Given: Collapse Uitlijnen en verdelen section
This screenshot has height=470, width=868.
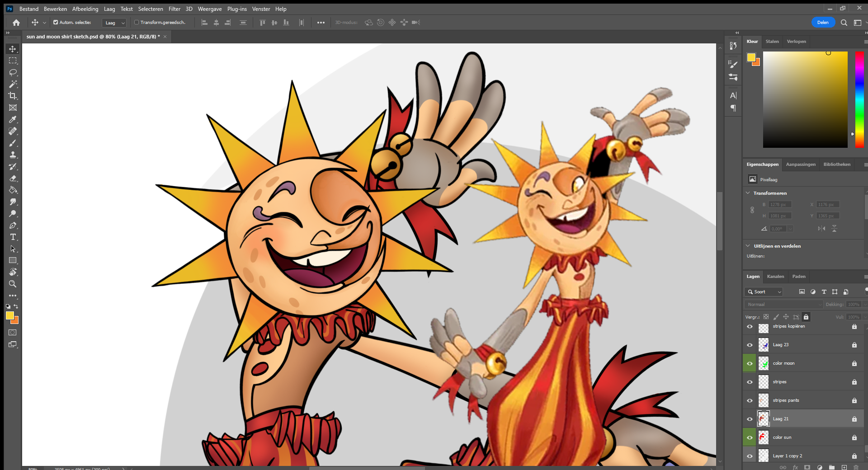Looking at the screenshot, I should [748, 246].
